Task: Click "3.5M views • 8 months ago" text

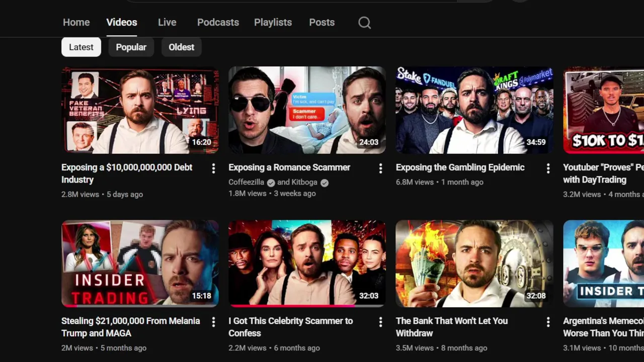Action: click(441, 347)
